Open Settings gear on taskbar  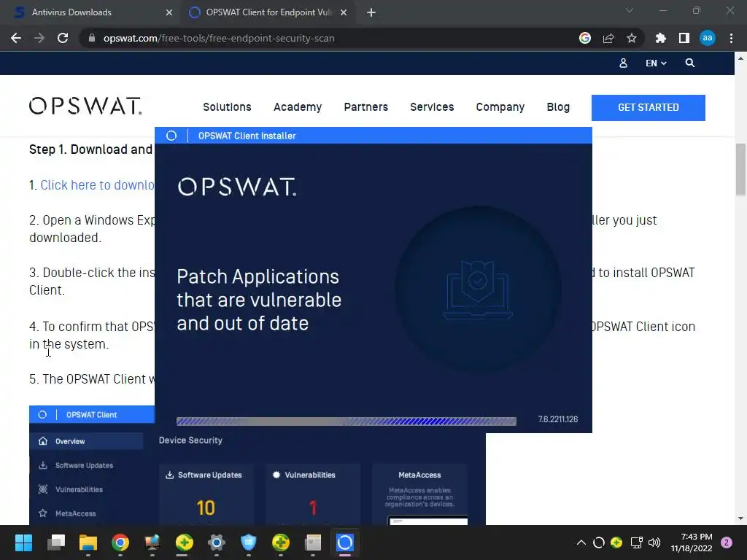216,542
